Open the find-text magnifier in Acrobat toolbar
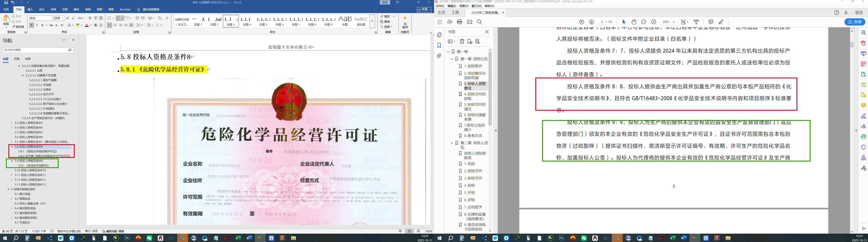The height and width of the screenshot is (242, 868). (x=479, y=22)
